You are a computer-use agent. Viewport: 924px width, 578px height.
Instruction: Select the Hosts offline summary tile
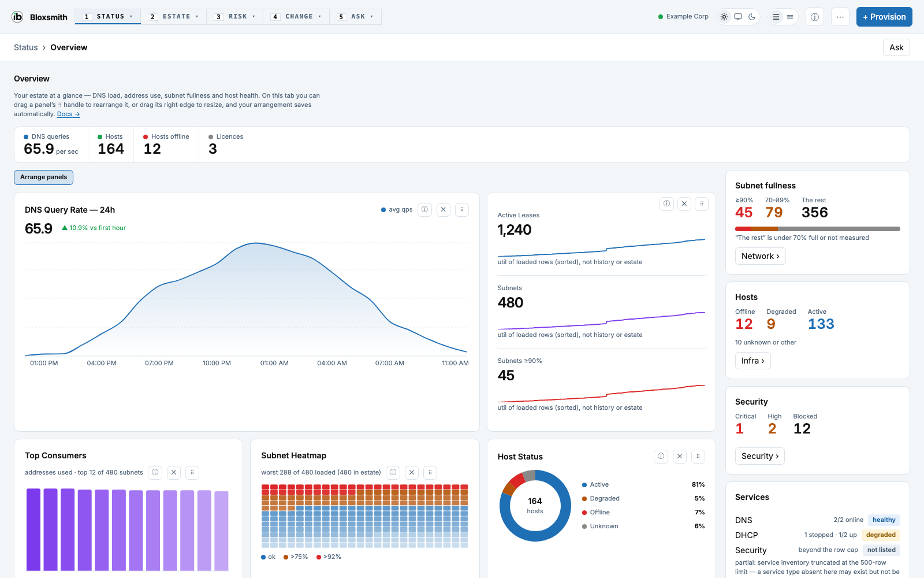tap(166, 144)
